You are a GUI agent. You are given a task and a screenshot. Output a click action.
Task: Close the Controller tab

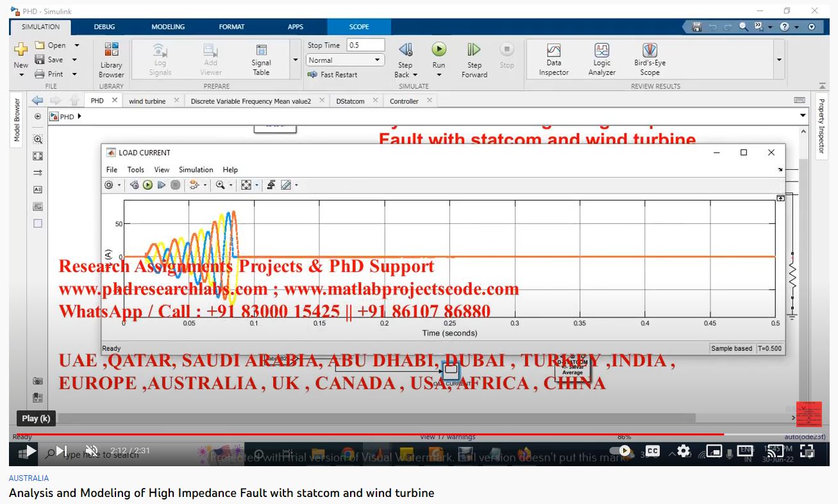(430, 100)
